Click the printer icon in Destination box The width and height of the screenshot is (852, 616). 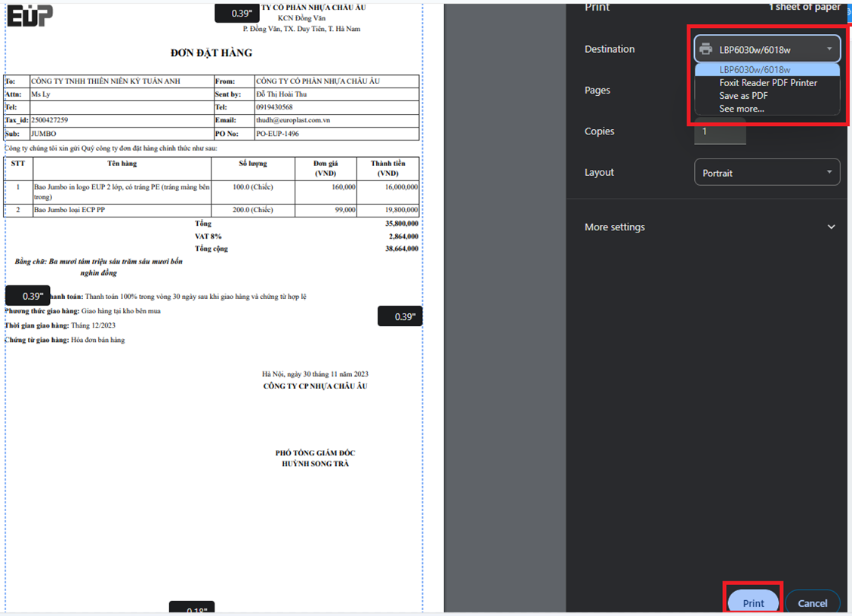[x=706, y=50]
